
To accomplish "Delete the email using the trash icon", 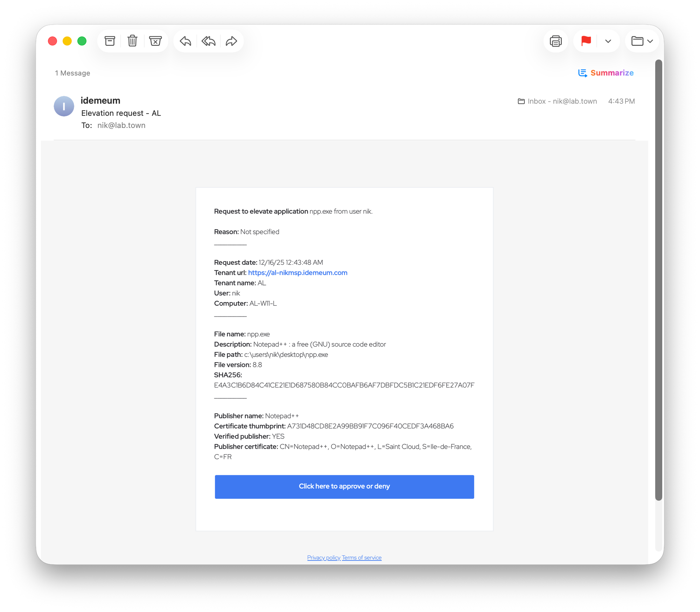I will coord(132,41).
